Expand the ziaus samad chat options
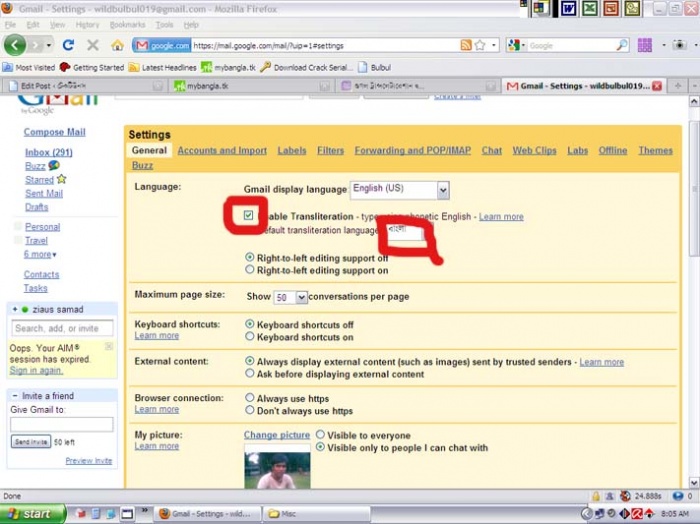700x524 pixels. tap(15, 309)
